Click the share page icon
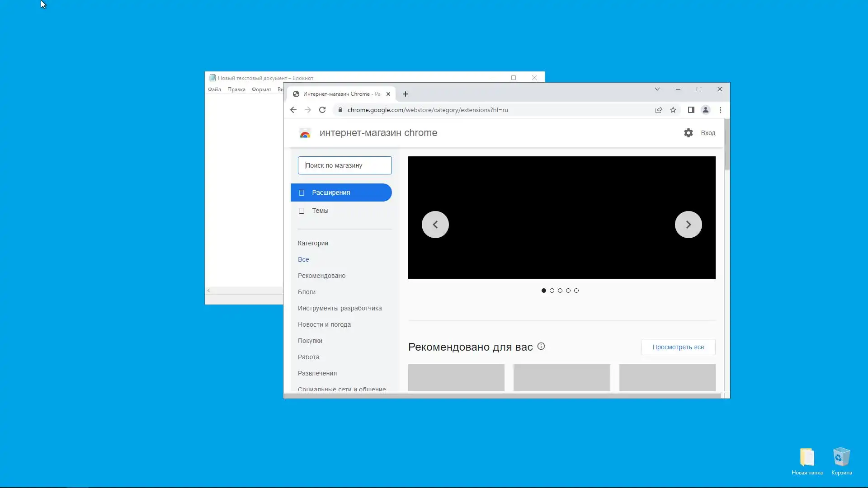Image resolution: width=868 pixels, height=488 pixels. point(659,110)
